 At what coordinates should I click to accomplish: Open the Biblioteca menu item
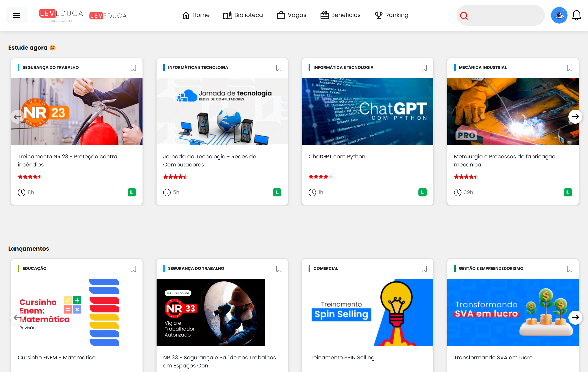pos(243,15)
